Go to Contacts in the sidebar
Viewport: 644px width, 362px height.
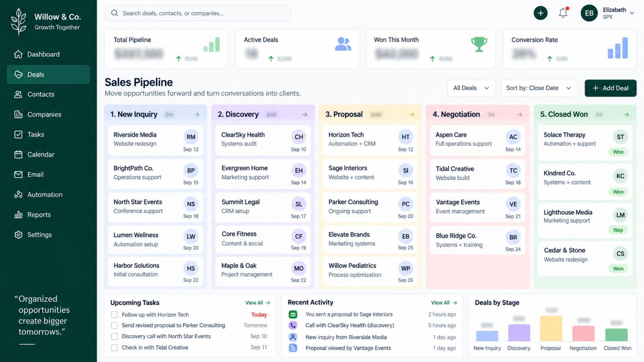48,95
